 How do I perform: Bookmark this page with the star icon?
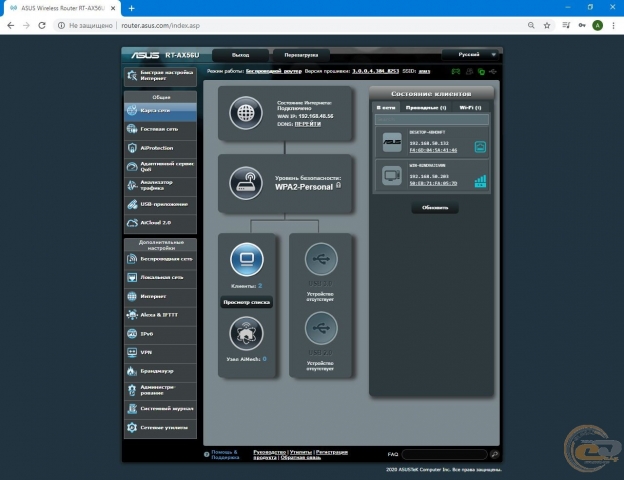(x=547, y=25)
